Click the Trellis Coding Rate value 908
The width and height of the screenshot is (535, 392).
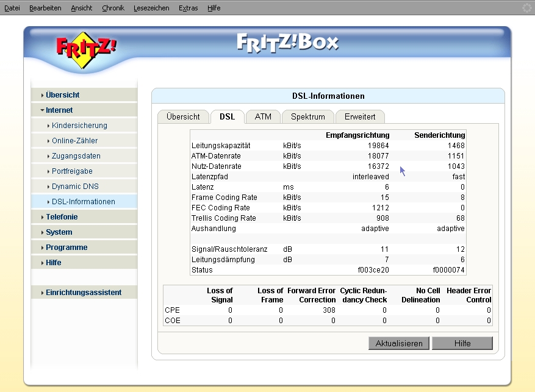[x=382, y=218]
